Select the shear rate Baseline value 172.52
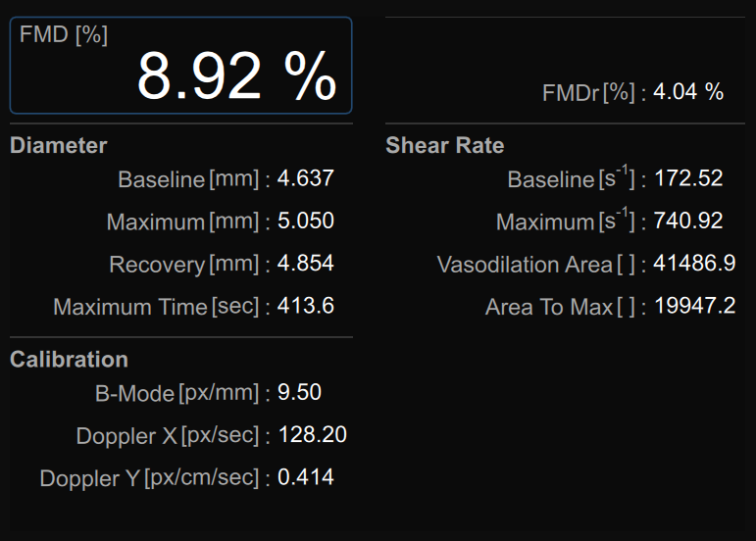 [688, 178]
